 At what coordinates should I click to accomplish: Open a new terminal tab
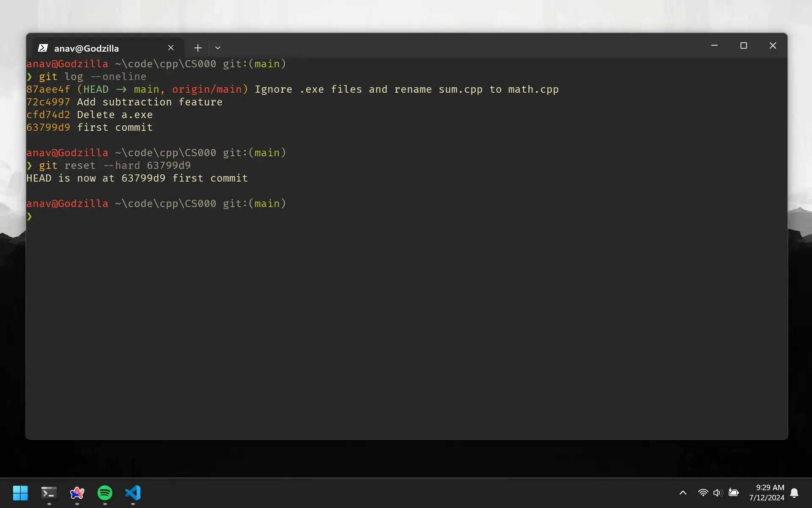(x=198, y=48)
